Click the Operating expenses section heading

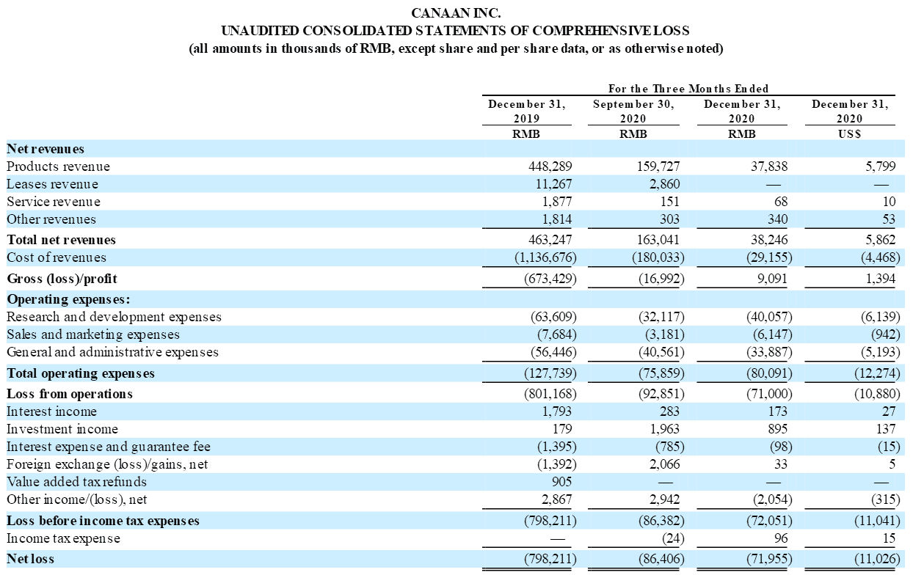[68, 299]
